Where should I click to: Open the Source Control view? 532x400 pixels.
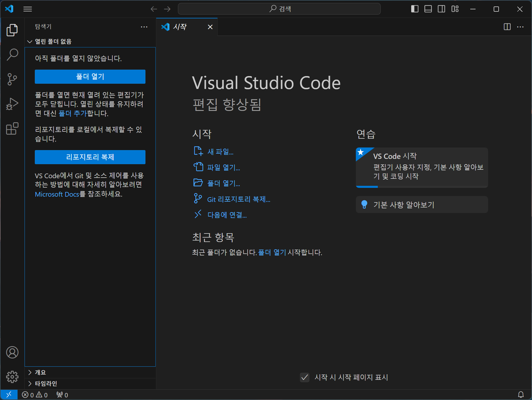(12, 79)
